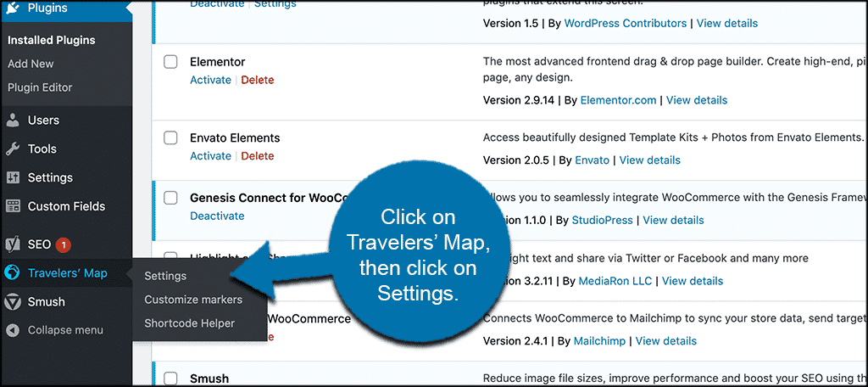Viewport: 868px width, 387px height.
Task: Choose Settings in Travelers' Map flyout
Action: coord(165,276)
